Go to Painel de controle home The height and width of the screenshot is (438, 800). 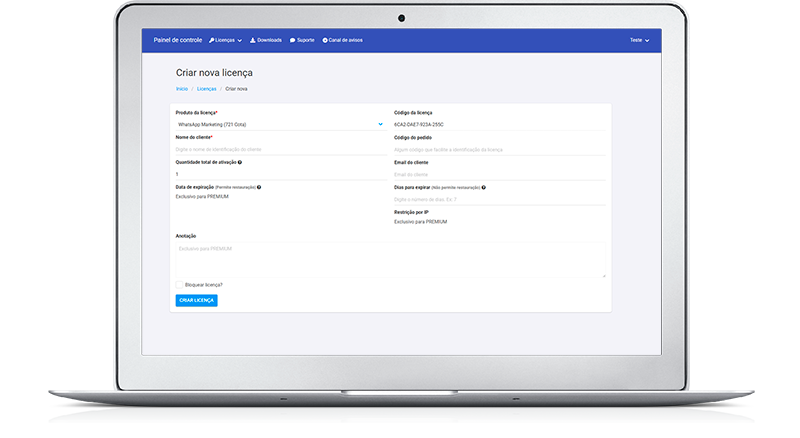pos(177,40)
